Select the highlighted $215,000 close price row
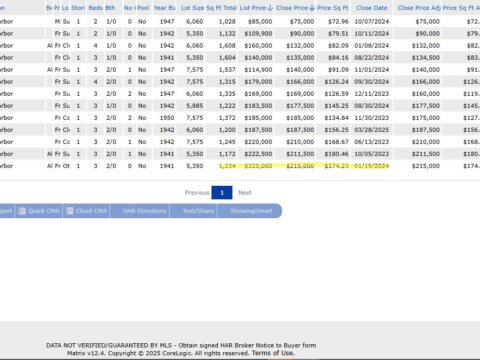 (240, 166)
